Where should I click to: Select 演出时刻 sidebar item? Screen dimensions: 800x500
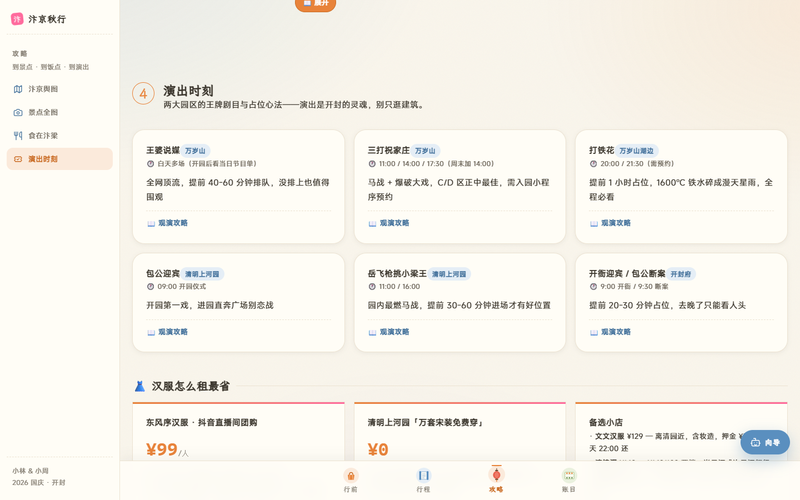(60, 159)
